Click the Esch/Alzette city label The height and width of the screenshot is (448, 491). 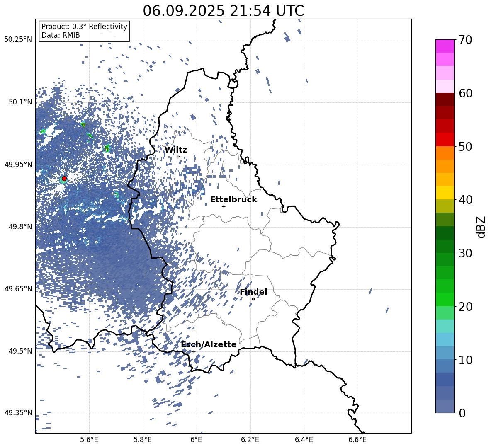[209, 345]
